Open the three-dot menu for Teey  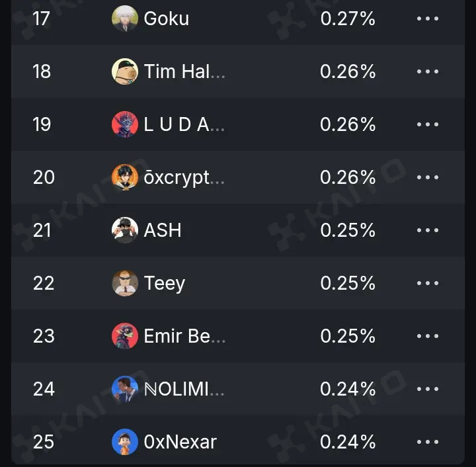click(428, 283)
